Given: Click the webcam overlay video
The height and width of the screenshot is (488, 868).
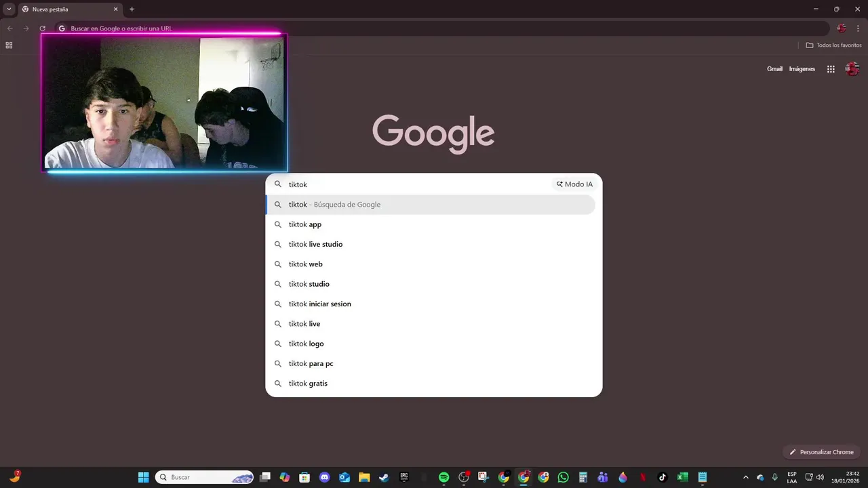Looking at the screenshot, I should coord(164,102).
